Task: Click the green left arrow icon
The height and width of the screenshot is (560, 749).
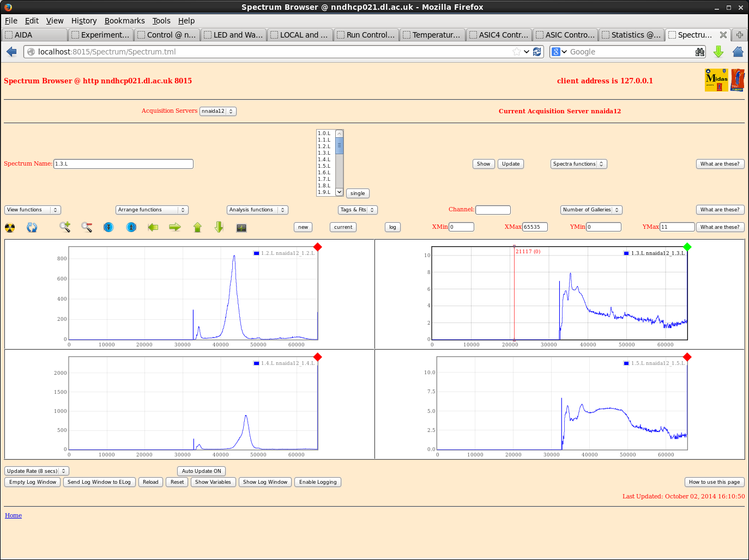Action: coord(153,227)
